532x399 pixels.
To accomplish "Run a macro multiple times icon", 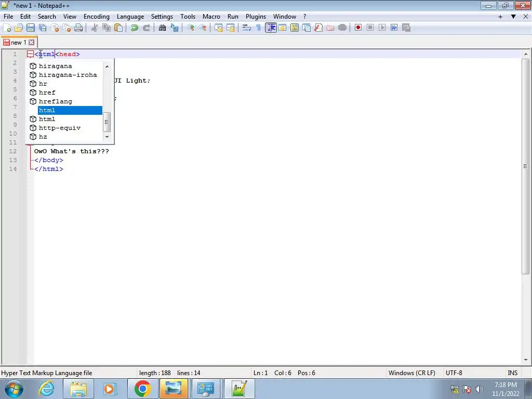I will coord(394,28).
